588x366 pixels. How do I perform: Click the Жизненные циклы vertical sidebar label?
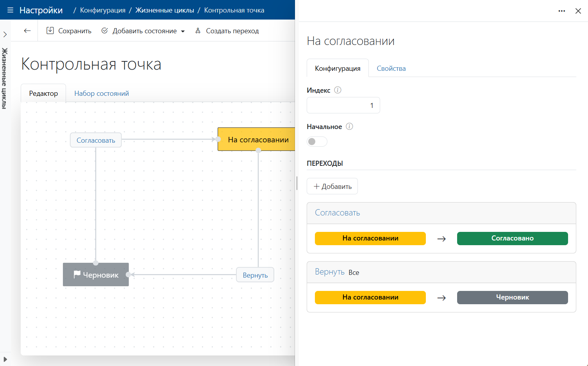coord(5,78)
